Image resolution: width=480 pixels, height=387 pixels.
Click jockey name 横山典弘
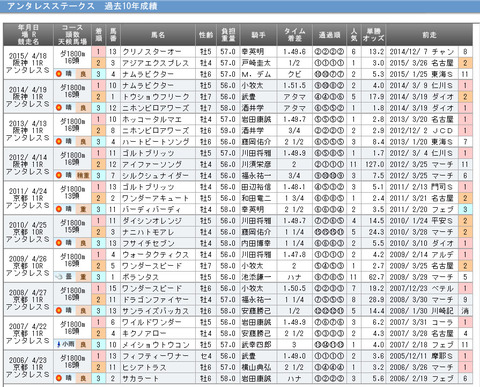coord(256,367)
